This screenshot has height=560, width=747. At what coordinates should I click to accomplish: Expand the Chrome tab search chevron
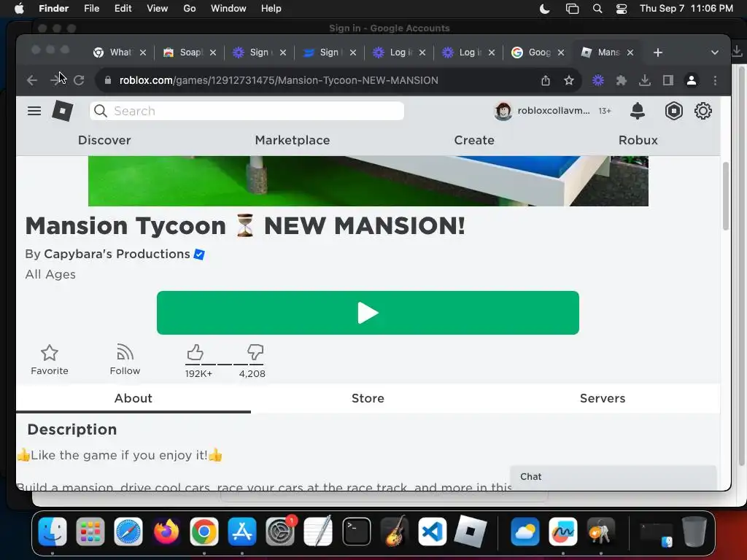(715, 52)
